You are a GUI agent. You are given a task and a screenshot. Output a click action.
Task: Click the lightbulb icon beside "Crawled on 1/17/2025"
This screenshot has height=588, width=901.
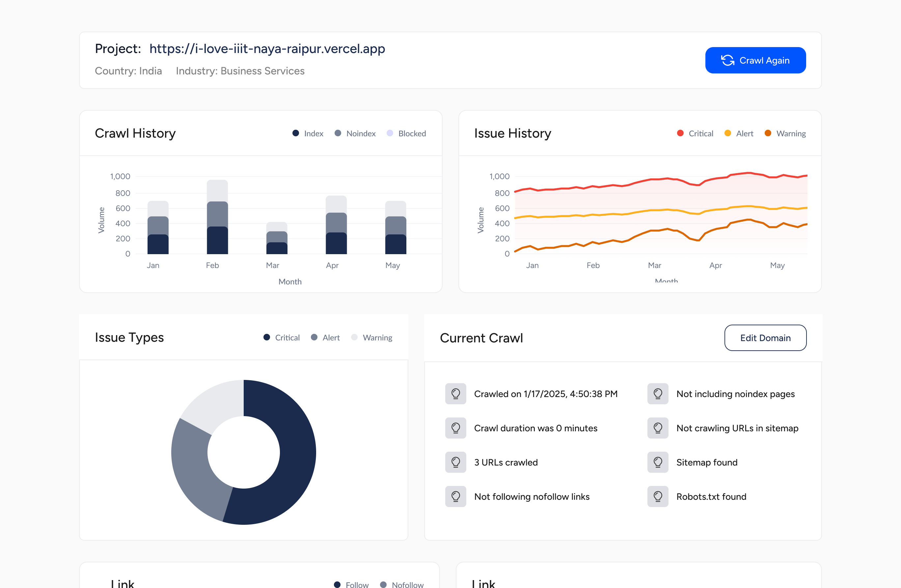point(455,393)
